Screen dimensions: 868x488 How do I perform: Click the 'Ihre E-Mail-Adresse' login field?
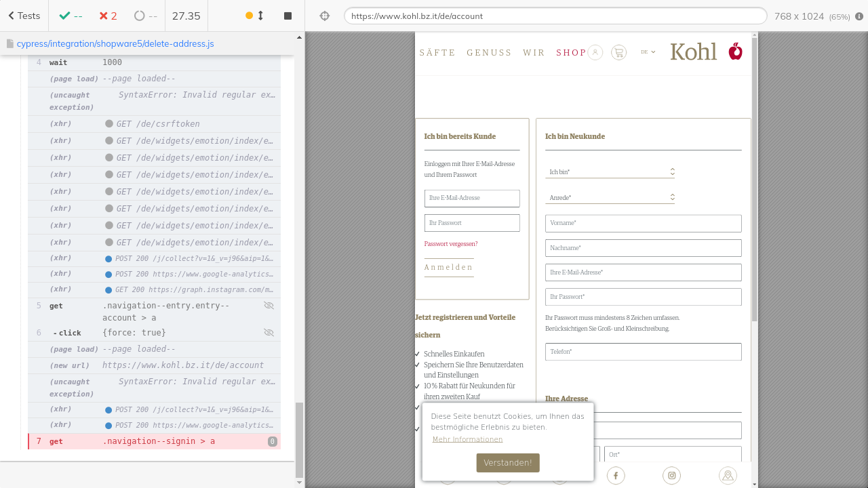[x=472, y=198]
